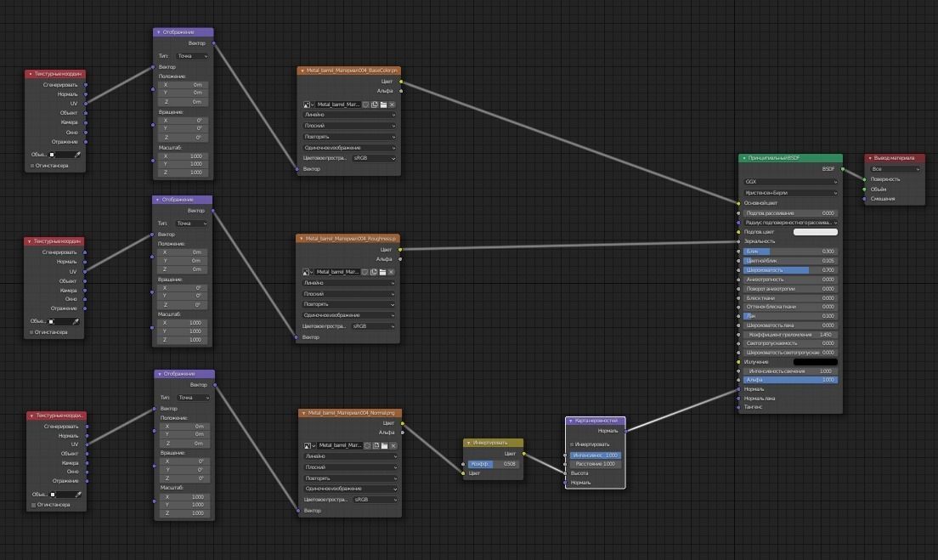Click 'Интенсивность свечения' emission strength field
The height and width of the screenshot is (560, 938).
790,371
